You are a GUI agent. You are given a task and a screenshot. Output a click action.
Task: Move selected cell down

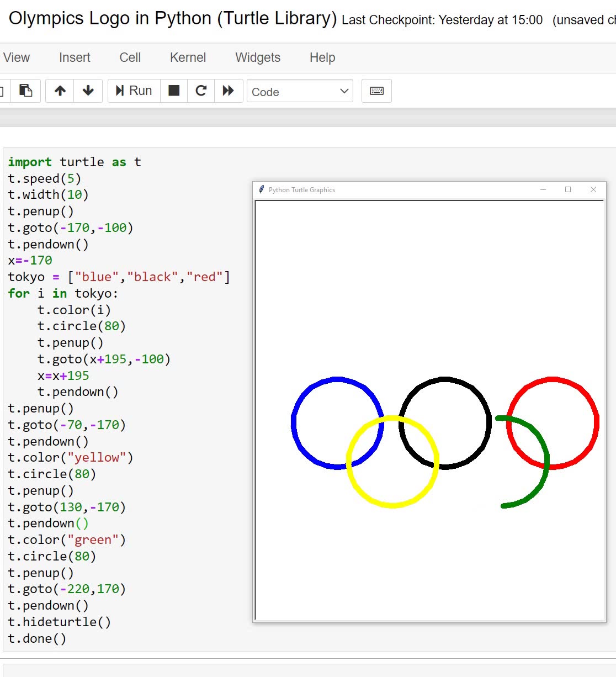tap(88, 91)
